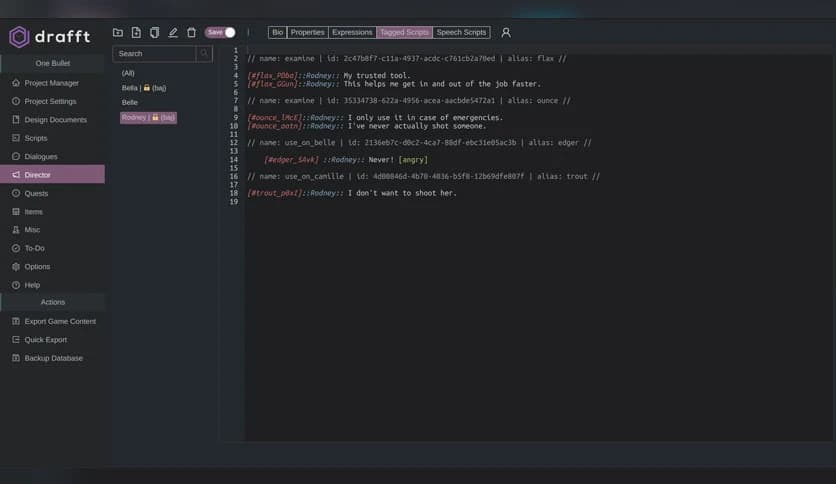
Task: Open the Speech Scripts tab
Action: point(461,33)
